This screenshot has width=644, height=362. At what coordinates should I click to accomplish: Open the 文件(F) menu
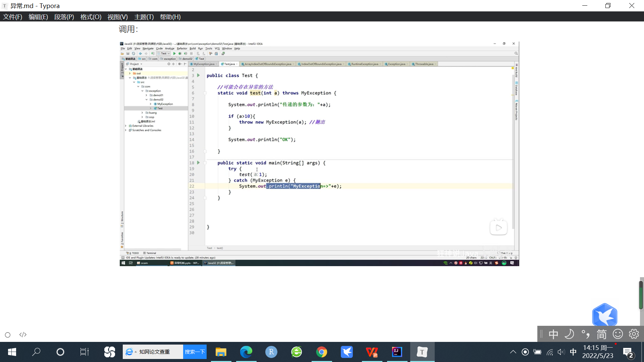[12, 17]
